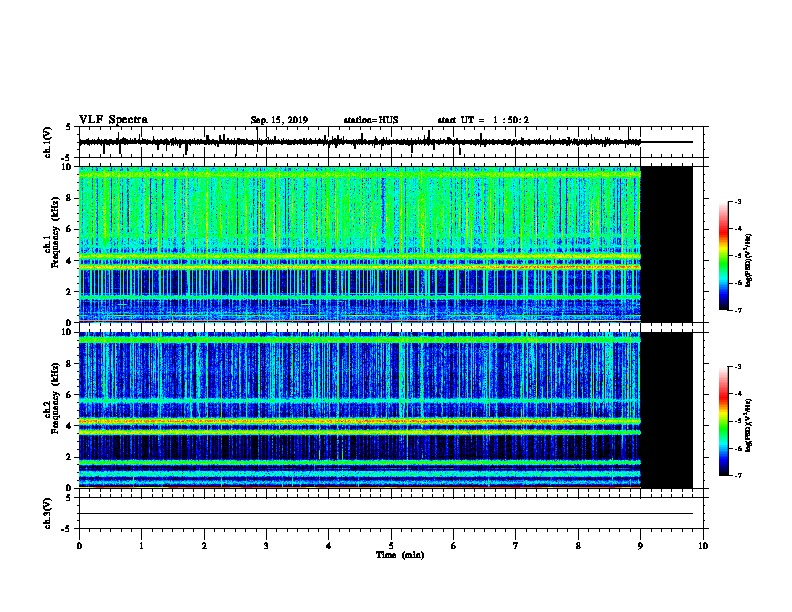Click the "station=HUS" header label
This screenshot has width=792, height=612.
coord(371,120)
